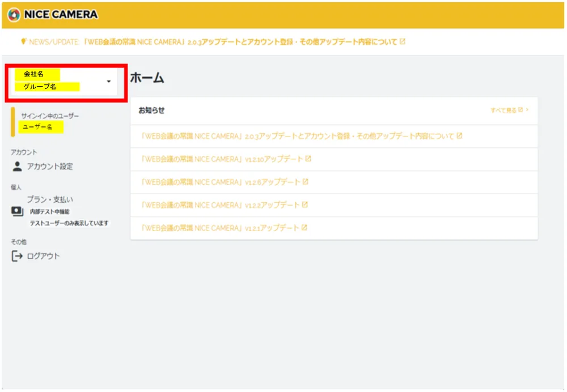The height and width of the screenshot is (392, 567).
Task: Click the 個人 section label
Action: (x=16, y=187)
